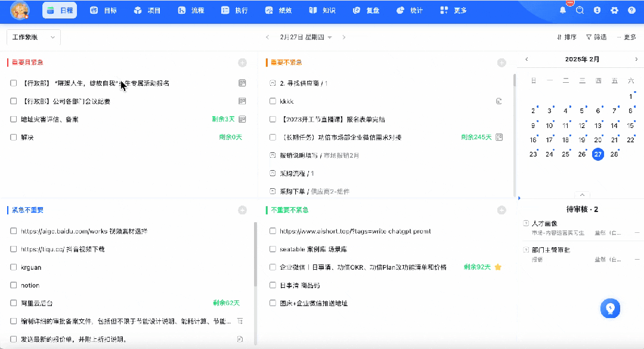This screenshot has height=349, width=644.
Task: Mark the kkkk task checkbox complete
Action: click(273, 101)
